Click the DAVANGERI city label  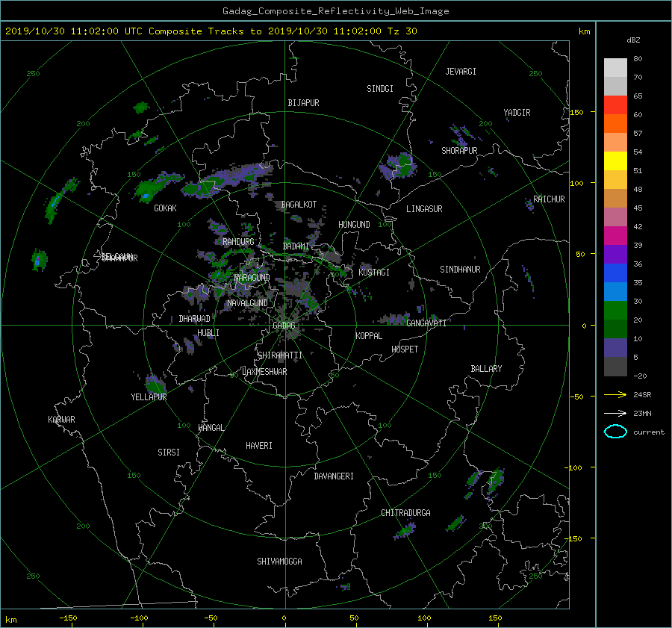tap(334, 476)
